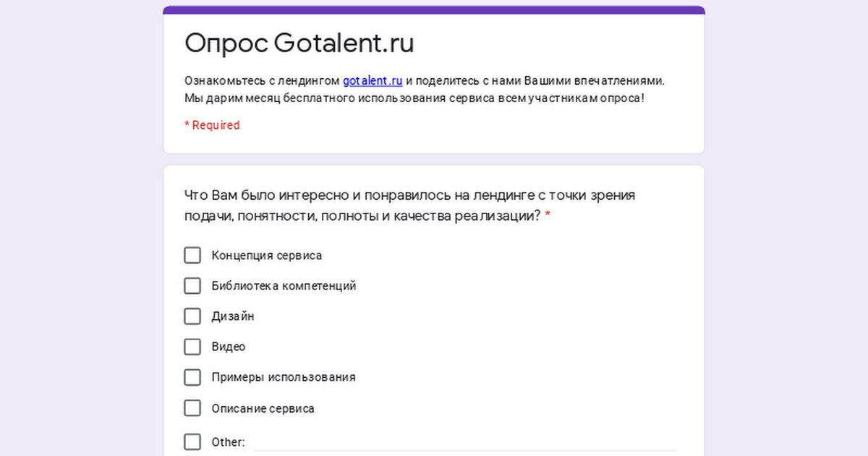Click the Видео label text
The height and width of the screenshot is (456, 868).
click(229, 347)
